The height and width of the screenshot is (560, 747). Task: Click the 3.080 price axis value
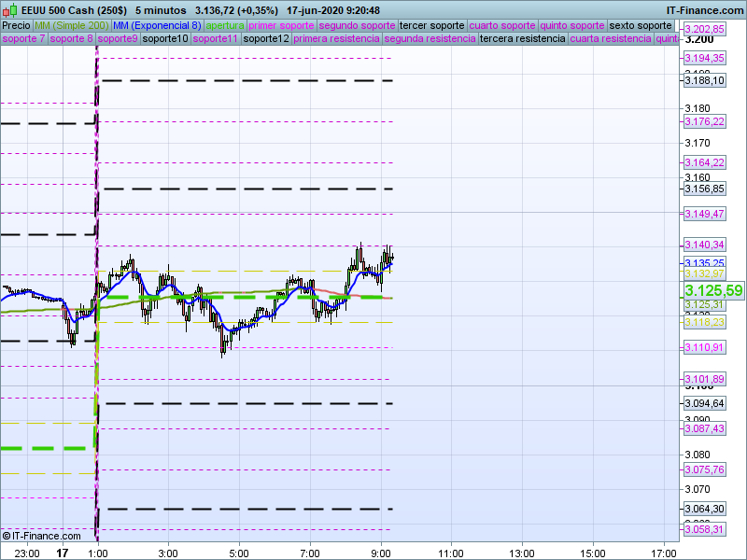coord(697,455)
